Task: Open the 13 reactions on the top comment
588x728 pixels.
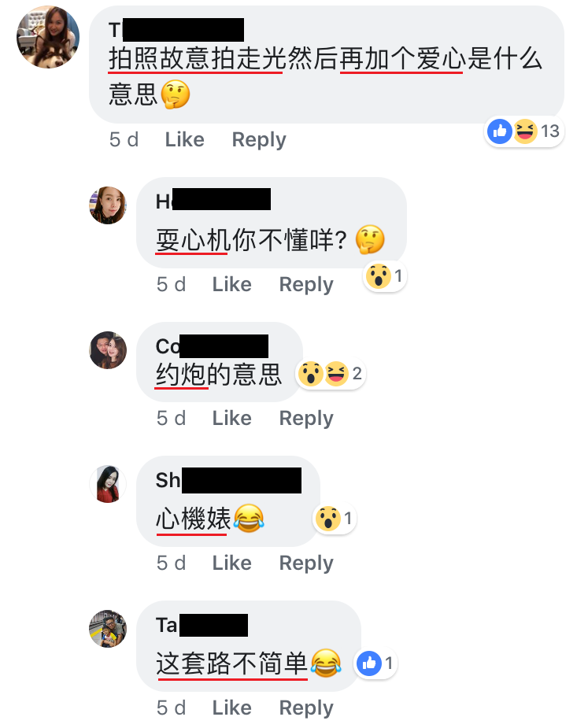Action: tap(523, 131)
